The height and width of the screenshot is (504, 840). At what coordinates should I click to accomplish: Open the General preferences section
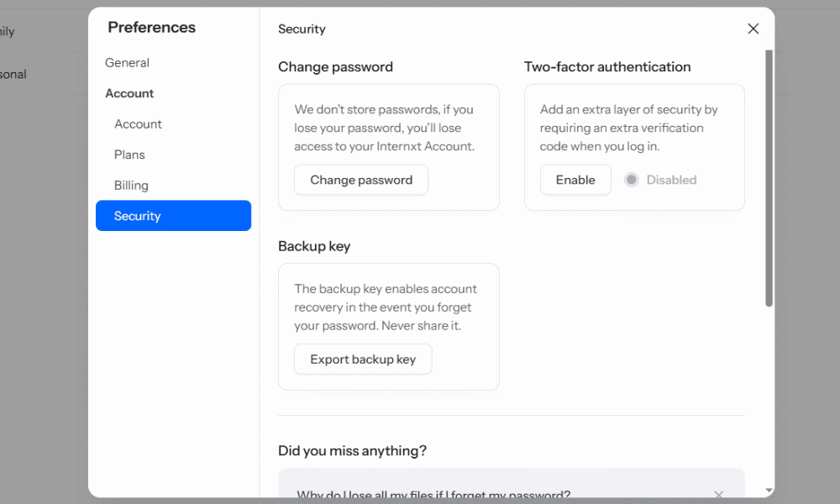click(x=127, y=63)
